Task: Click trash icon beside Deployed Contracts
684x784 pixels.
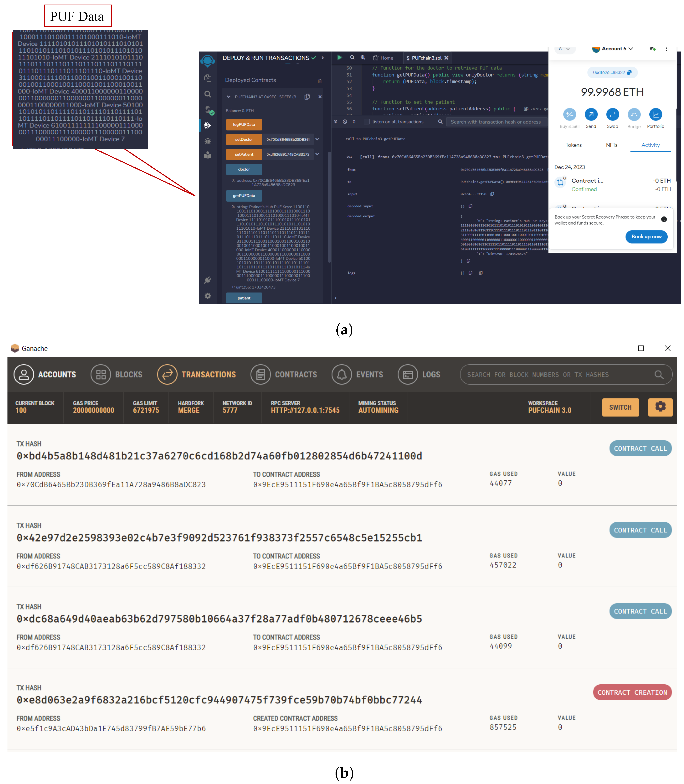Action: [320, 81]
